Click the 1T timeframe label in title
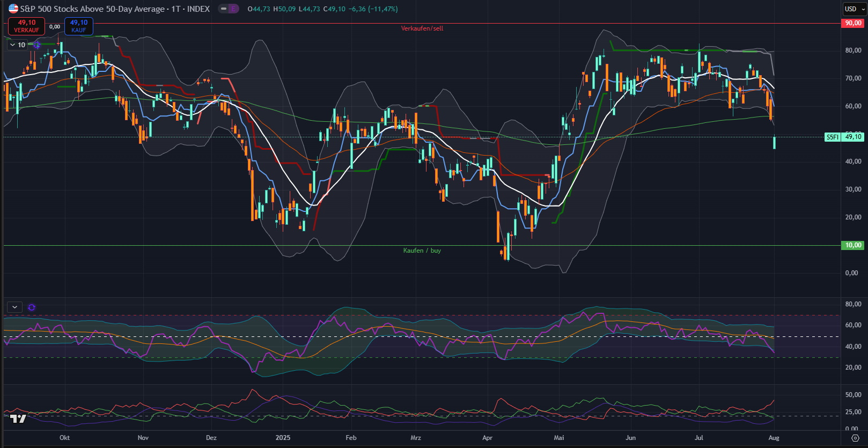The height and width of the screenshot is (448, 868). point(175,9)
